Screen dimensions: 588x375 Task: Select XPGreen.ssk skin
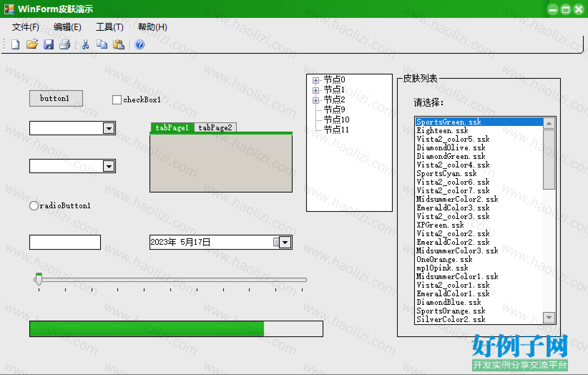coord(479,225)
